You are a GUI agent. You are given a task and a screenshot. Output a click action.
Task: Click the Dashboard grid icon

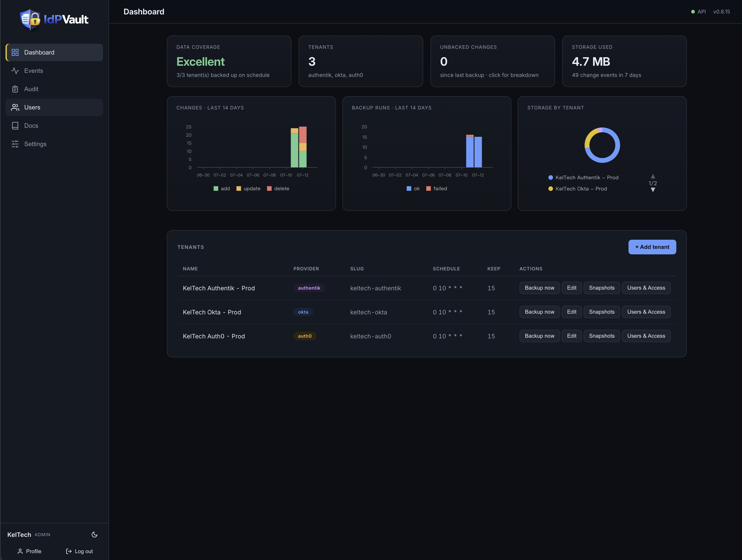[x=15, y=52]
